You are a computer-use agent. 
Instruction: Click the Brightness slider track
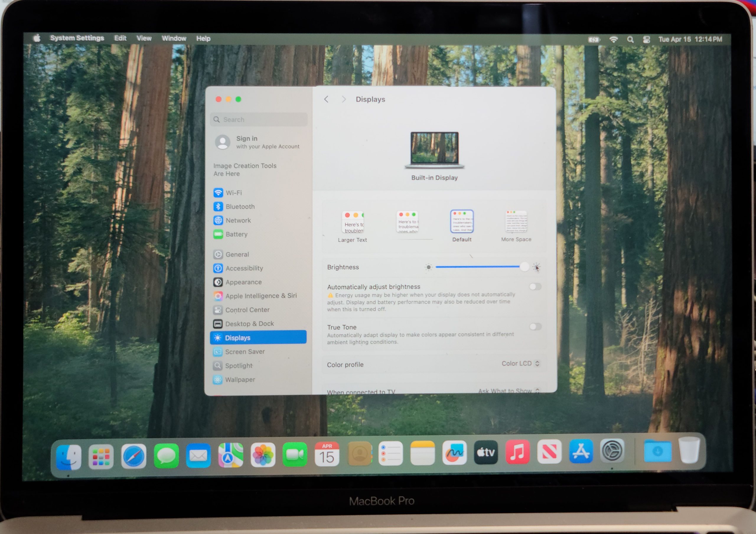coord(478,267)
